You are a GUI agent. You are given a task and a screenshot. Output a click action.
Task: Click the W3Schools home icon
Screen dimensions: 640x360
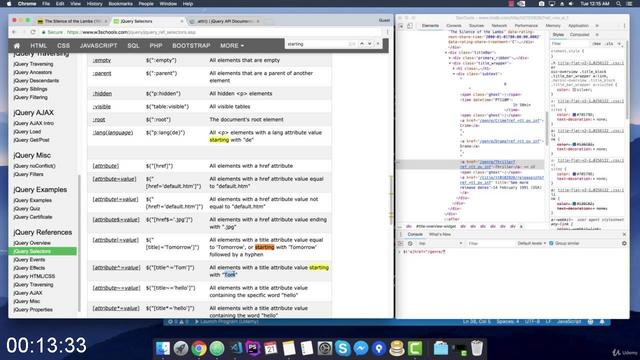pyautogui.click(x=17, y=46)
